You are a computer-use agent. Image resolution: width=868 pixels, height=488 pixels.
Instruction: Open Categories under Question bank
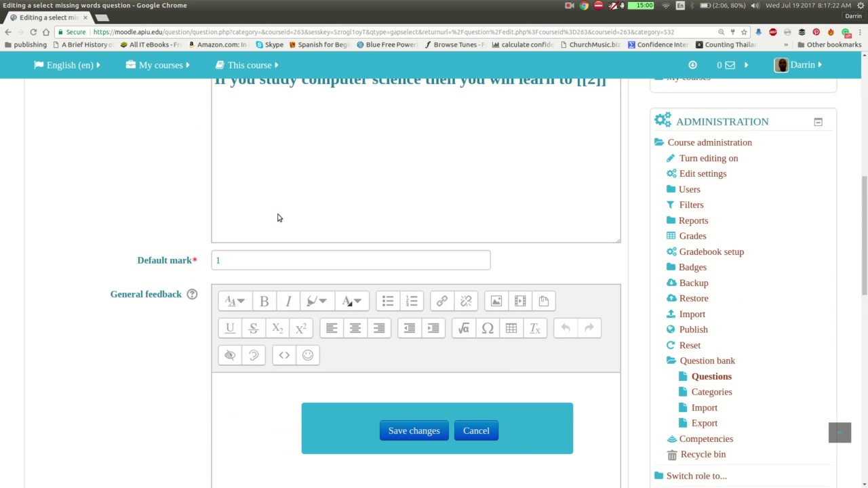click(711, 392)
